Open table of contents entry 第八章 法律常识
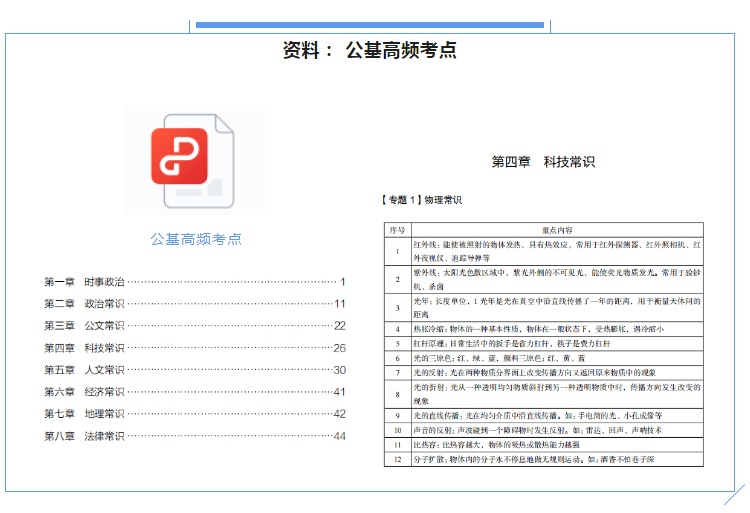The image size is (750, 513). pos(195,436)
